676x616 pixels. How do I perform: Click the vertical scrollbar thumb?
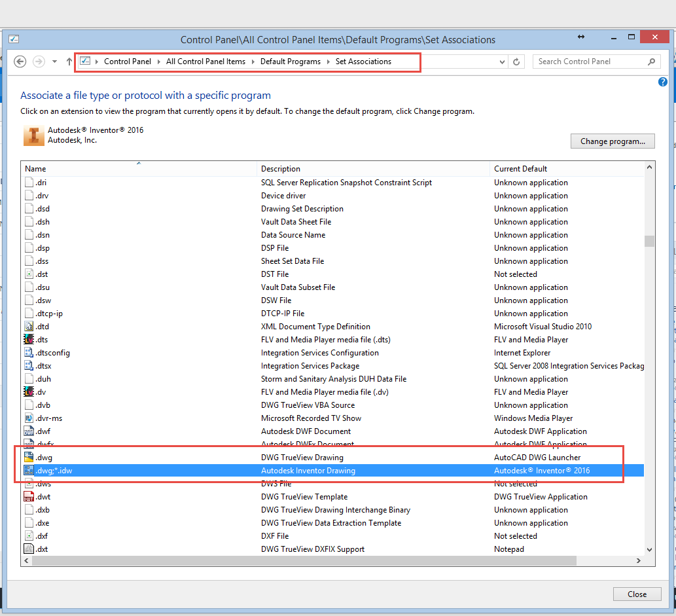click(x=649, y=241)
